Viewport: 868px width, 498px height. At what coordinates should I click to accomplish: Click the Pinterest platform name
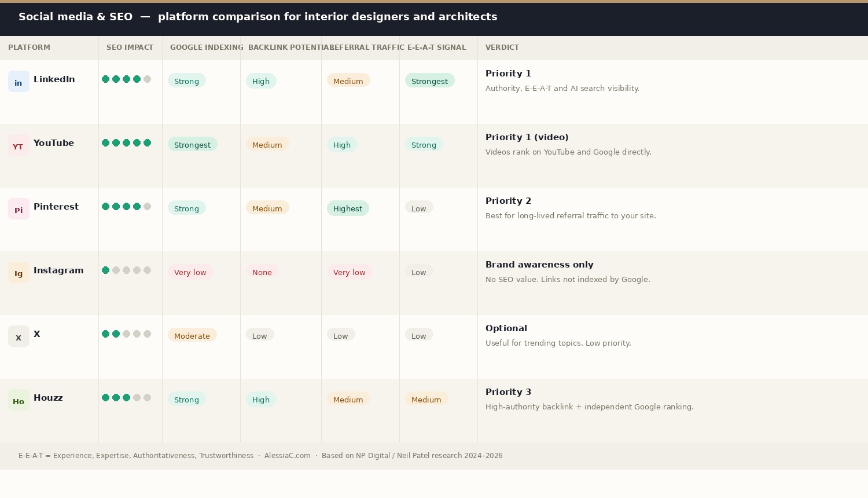coord(56,207)
